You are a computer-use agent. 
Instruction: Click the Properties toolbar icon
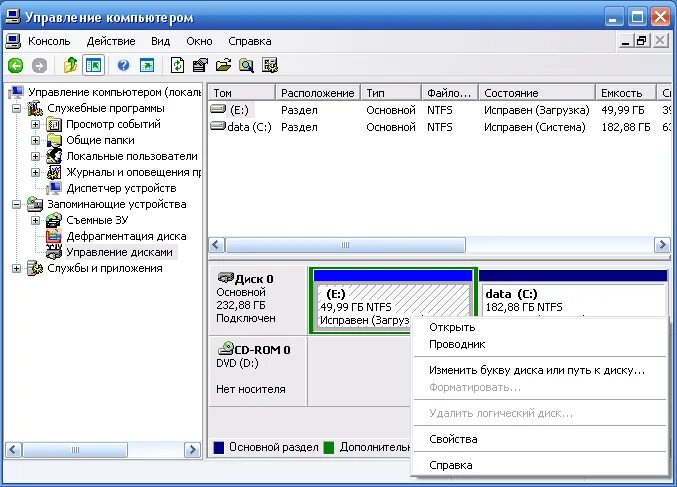click(x=200, y=66)
